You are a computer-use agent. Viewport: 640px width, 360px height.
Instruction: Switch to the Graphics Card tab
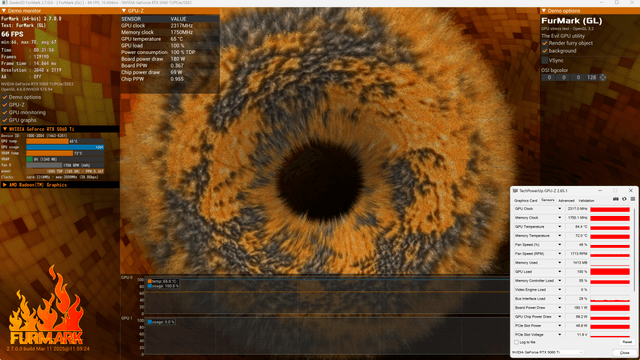525,200
